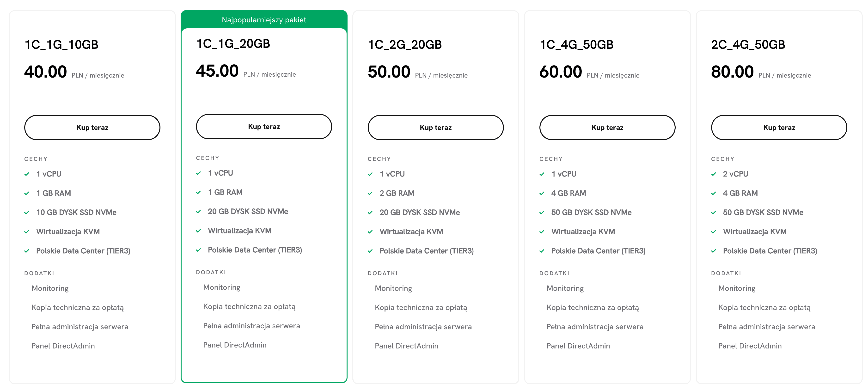Click Kup teraz for 1C_1G_20GB plan
Image resolution: width=868 pixels, height=390 pixels.
click(264, 127)
